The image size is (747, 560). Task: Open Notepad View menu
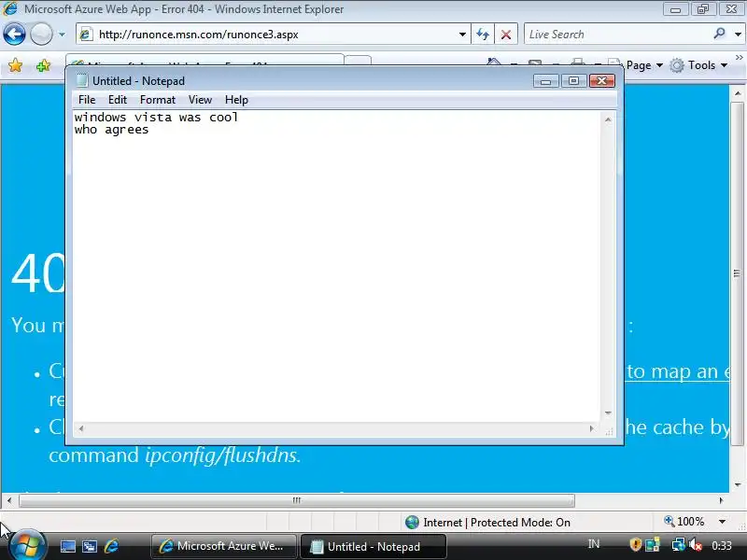pyautogui.click(x=200, y=100)
